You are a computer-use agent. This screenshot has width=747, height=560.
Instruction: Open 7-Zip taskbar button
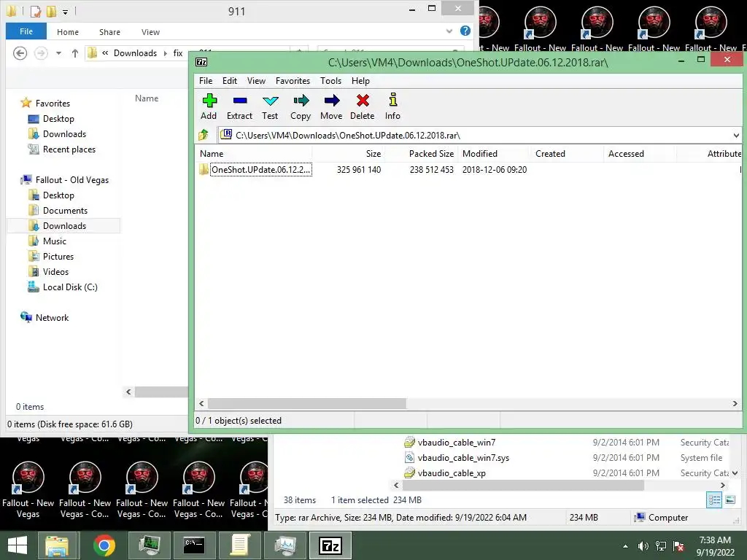click(330, 545)
